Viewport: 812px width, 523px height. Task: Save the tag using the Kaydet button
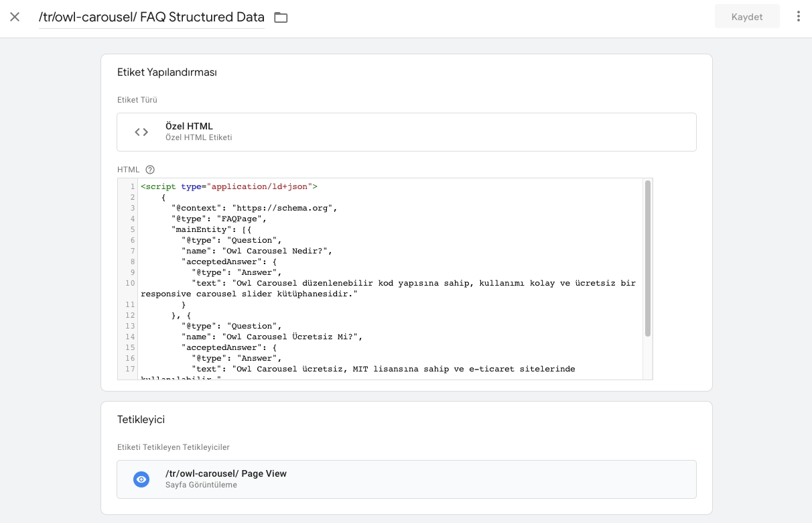coord(746,16)
